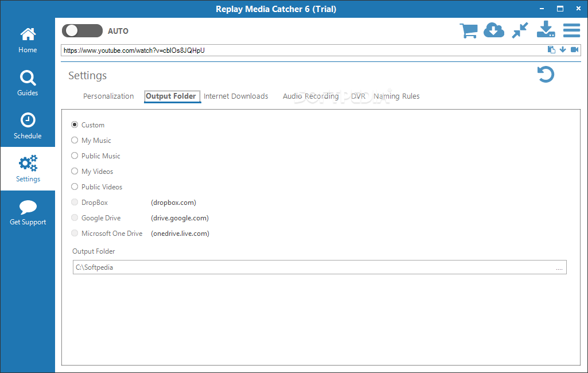Click the (onedrive.live.com) text
Image resolution: width=588 pixels, height=373 pixels.
pos(180,234)
